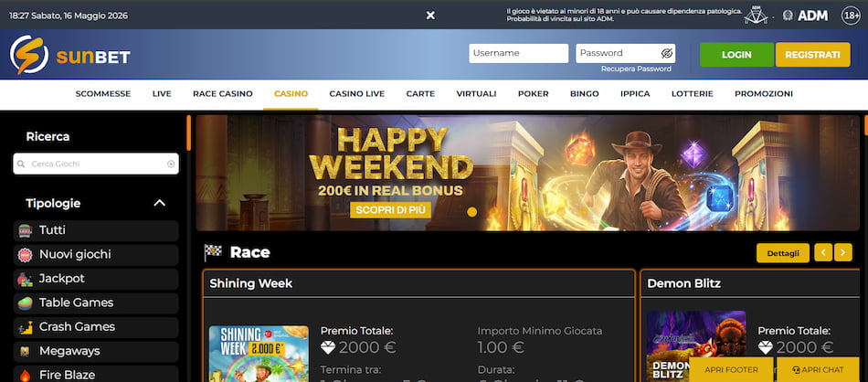Click the Tutti slot machine icon
The width and height of the screenshot is (868, 382).
tap(26, 230)
